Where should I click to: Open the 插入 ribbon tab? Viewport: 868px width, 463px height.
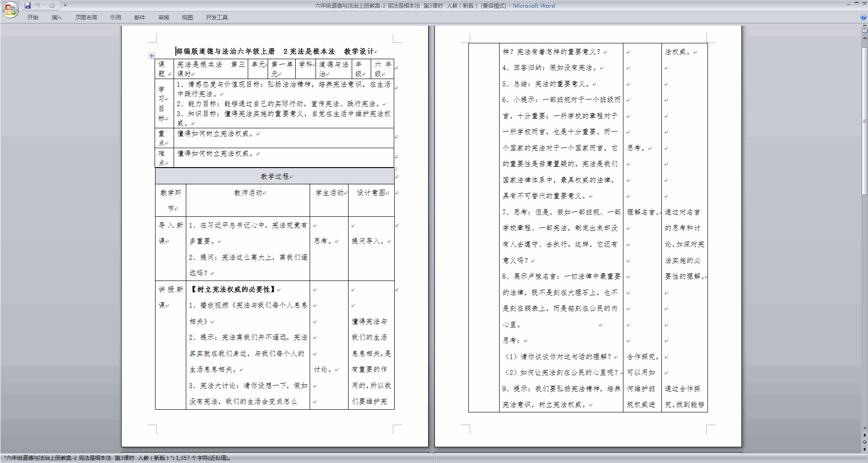tap(57, 18)
